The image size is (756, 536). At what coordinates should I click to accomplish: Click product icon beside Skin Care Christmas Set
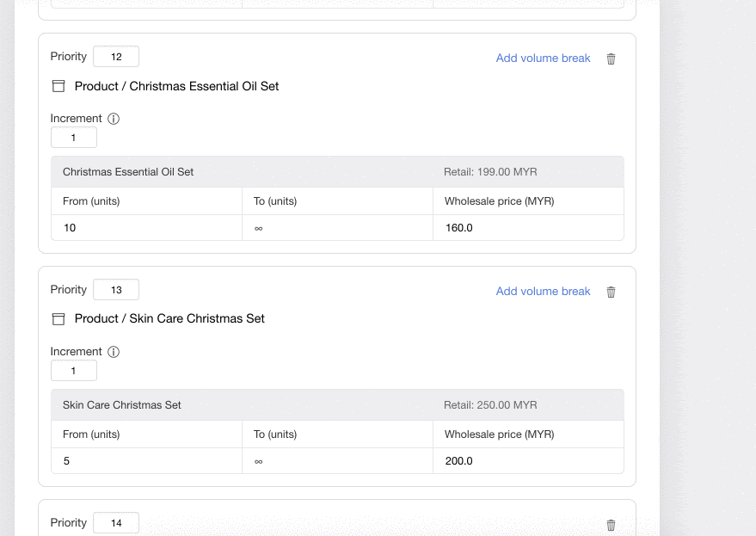tap(58, 319)
